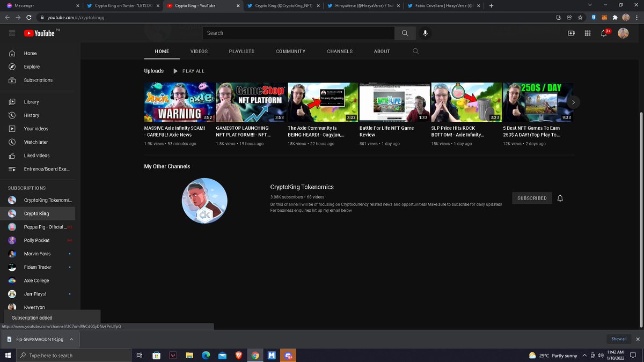Open CryptoKing Tokenomics channel avatar
This screenshot has height=362, width=644.
[204, 201]
